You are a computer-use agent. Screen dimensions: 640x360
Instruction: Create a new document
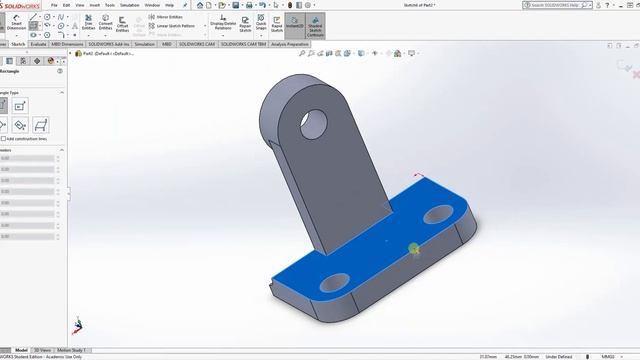[x=209, y=5]
